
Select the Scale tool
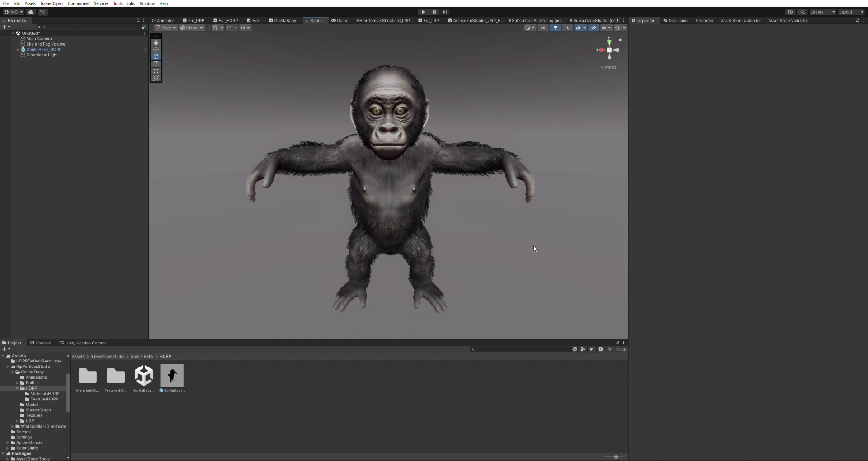[156, 64]
